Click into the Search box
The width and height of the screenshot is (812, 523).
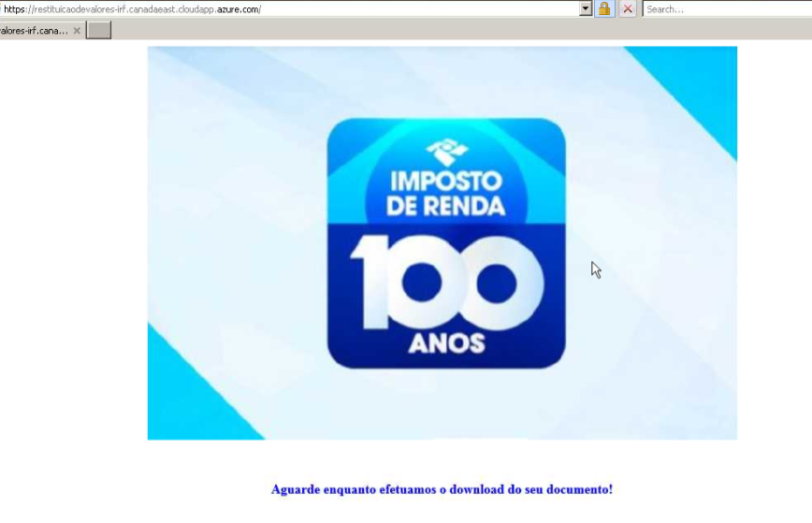pos(728,9)
